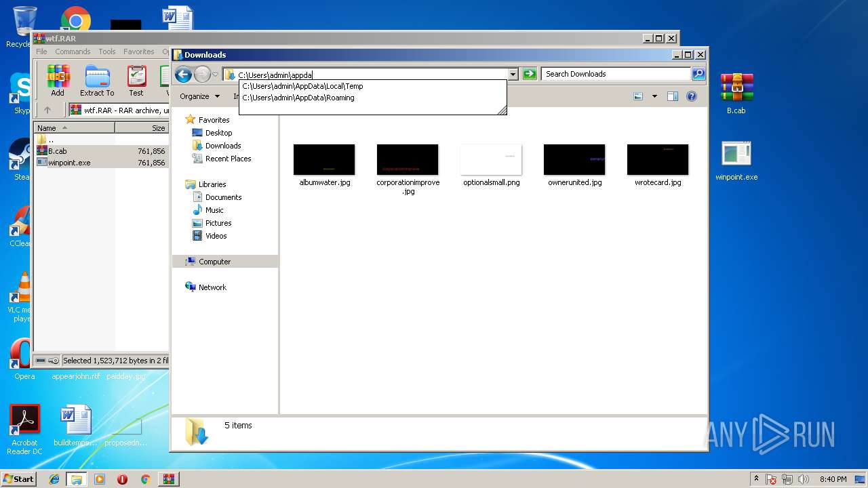Click the Windows Explorer taskbar button
This screenshot has width=868, height=488.
(77, 479)
